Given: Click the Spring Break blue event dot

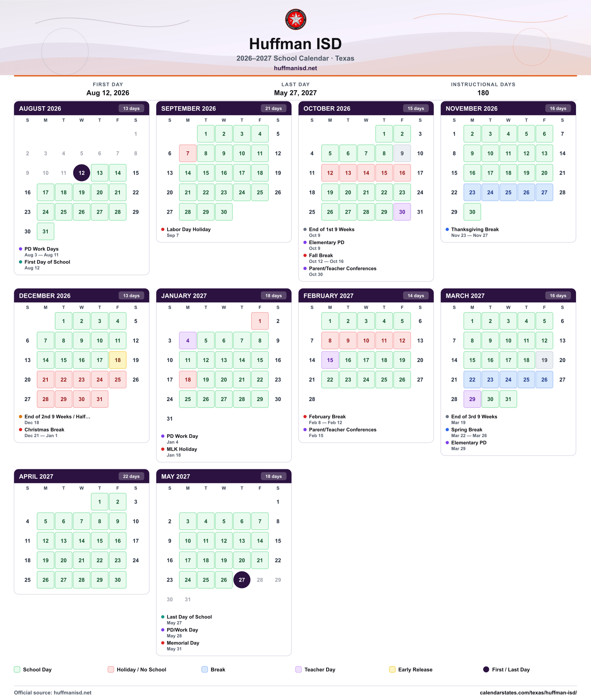Looking at the screenshot, I should [447, 429].
